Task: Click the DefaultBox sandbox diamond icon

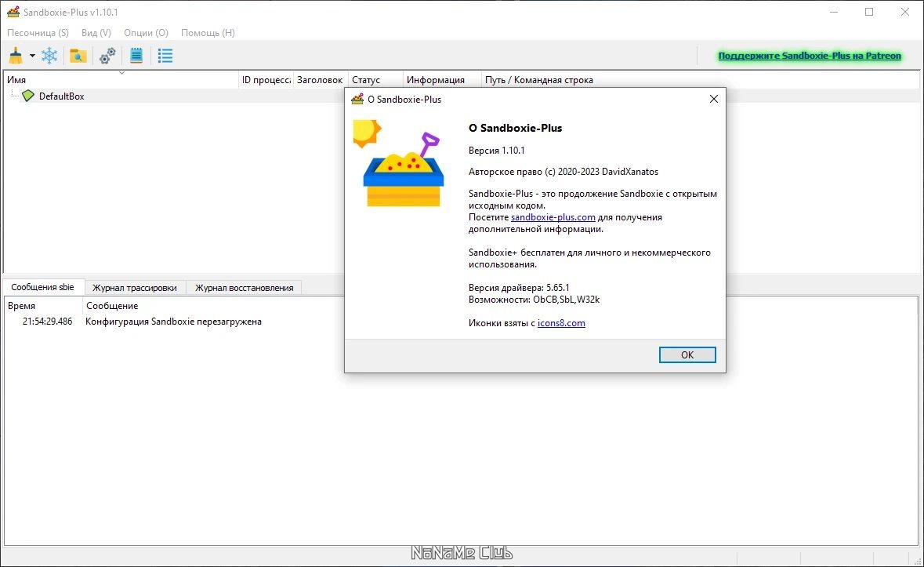Action: tap(28, 96)
